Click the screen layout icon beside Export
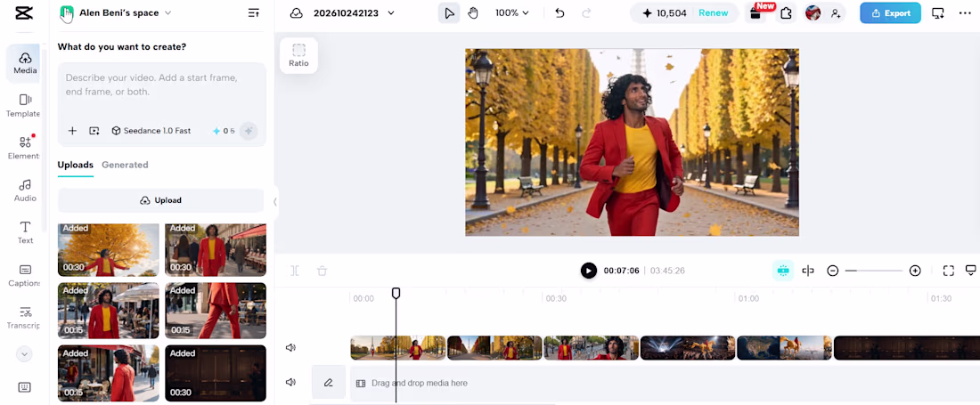The width and height of the screenshot is (980, 405). [937, 13]
